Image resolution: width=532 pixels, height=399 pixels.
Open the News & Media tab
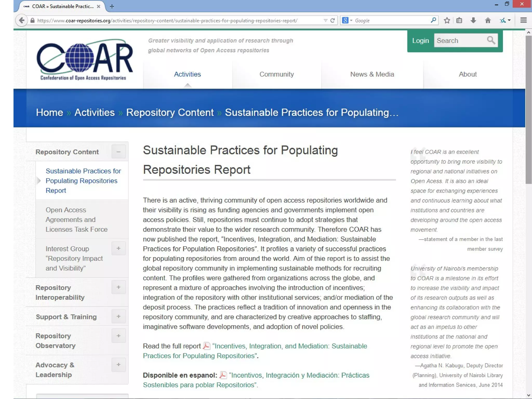click(372, 74)
